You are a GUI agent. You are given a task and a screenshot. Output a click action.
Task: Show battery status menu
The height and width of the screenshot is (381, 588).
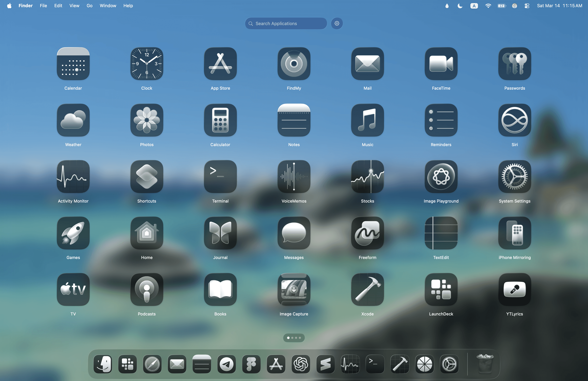[502, 6]
